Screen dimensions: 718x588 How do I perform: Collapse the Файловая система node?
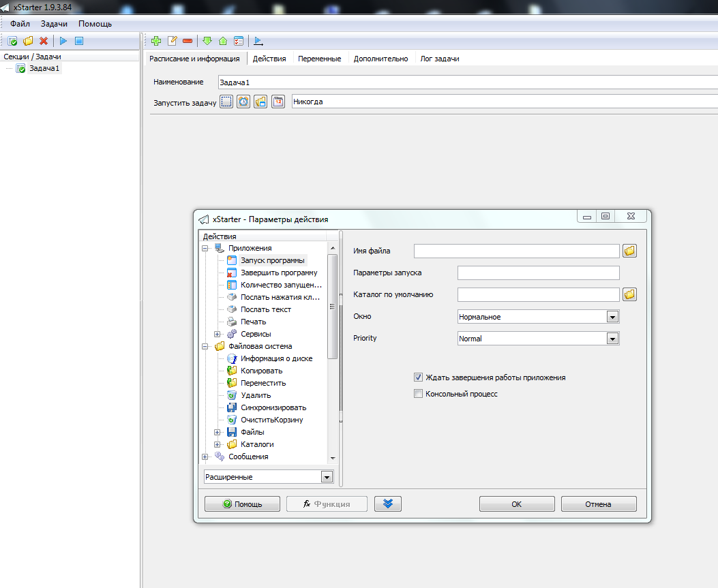205,347
